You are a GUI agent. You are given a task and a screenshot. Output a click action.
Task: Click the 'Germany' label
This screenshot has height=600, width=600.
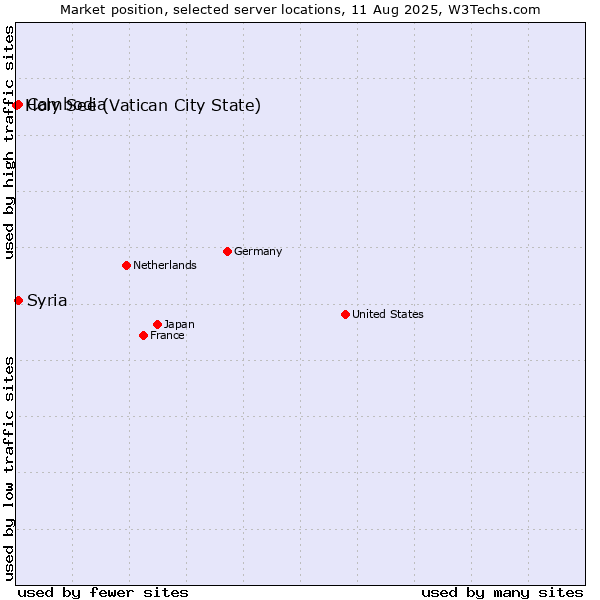click(258, 251)
